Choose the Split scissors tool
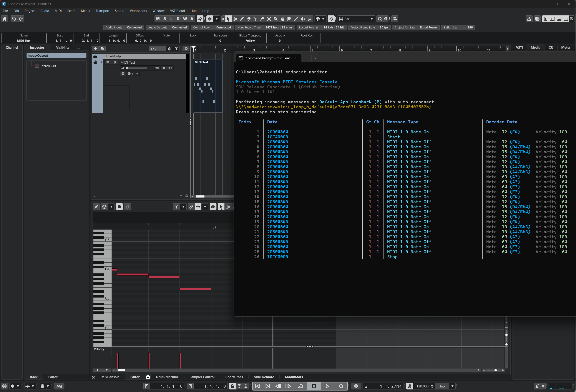This screenshot has width=576, height=392. coord(255,19)
